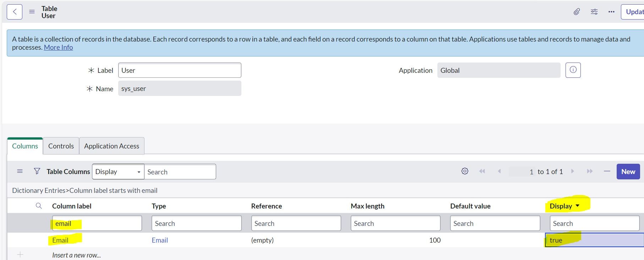Open the Display search field dropdown
The image size is (644, 260).
pyautogui.click(x=118, y=172)
